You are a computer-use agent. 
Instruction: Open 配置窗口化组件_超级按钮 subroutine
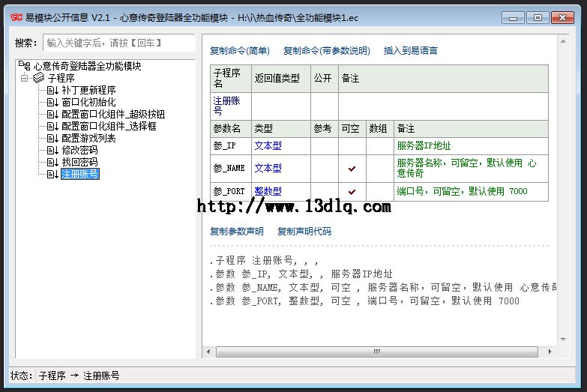pos(113,114)
